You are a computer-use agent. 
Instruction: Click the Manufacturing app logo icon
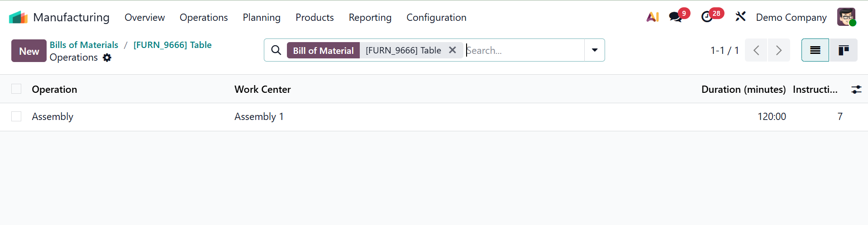point(18,18)
